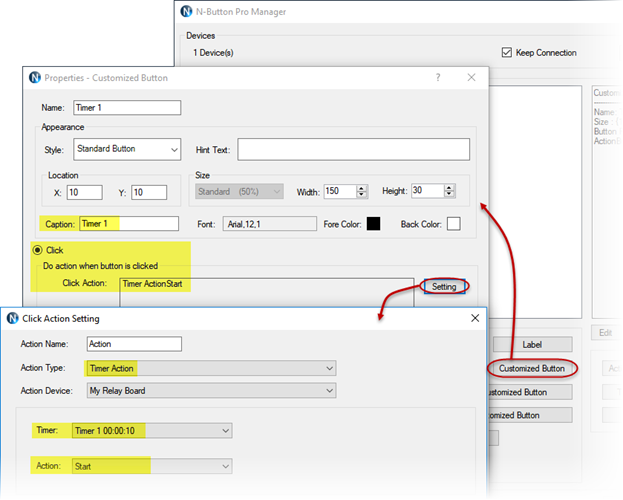Close the Click Action Setting dialog

click(x=475, y=318)
